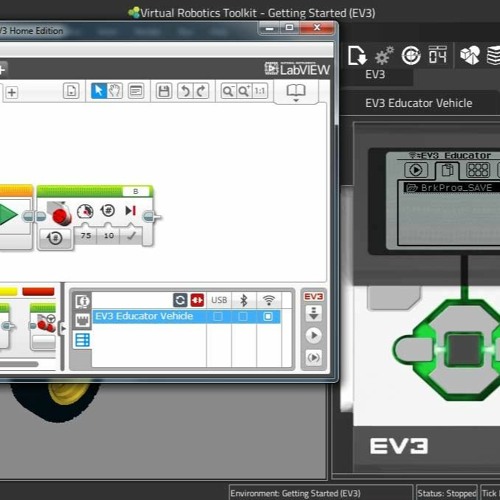Push the EV3 brick center button
500x500 pixels.
pos(464,350)
